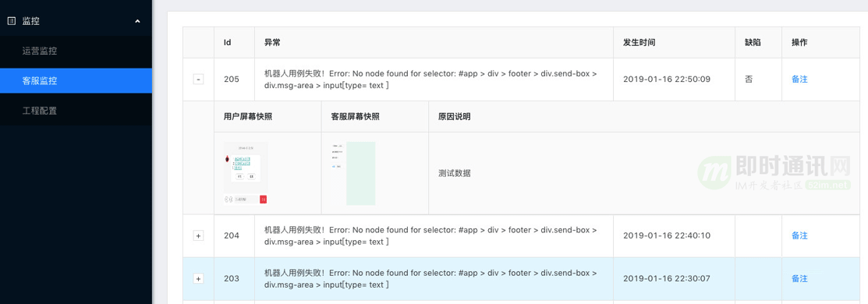
Task: Click the 测试数据 reason description cell
Action: (x=455, y=173)
